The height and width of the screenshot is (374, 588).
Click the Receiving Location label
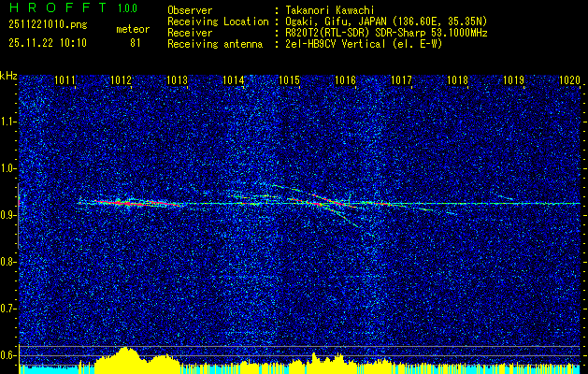click(218, 22)
